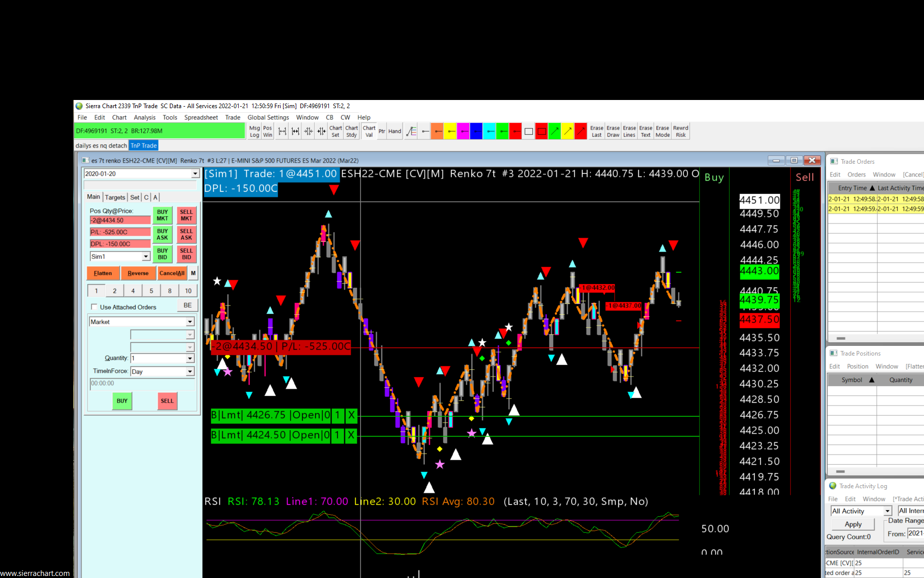Open Chart Stdy studies button
The height and width of the screenshot is (578, 924).
351,131
